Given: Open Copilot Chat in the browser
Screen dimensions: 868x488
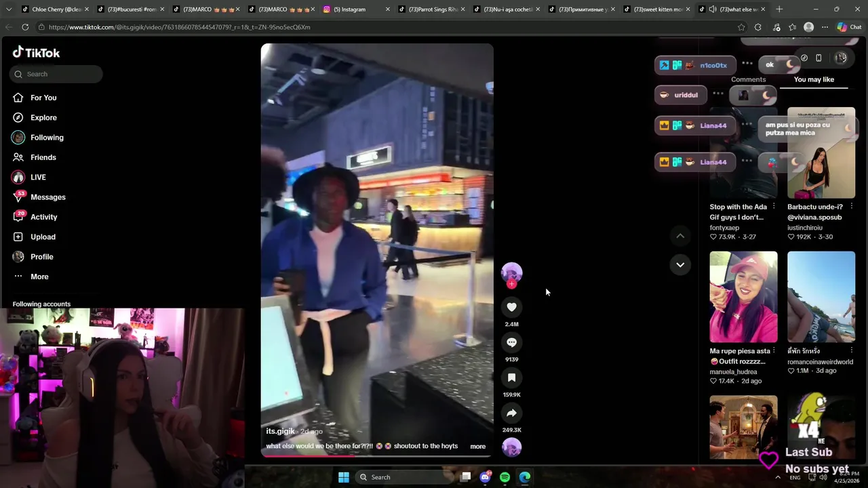Looking at the screenshot, I should coord(850,27).
